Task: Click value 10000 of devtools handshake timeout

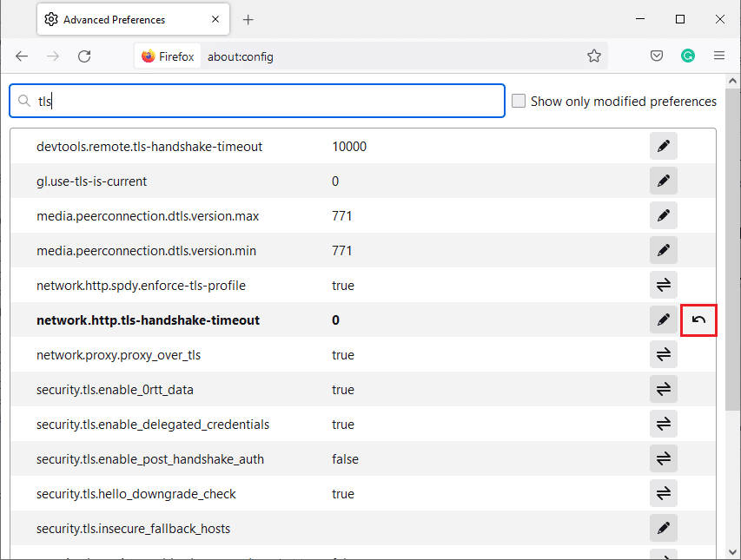Action: 349,147
